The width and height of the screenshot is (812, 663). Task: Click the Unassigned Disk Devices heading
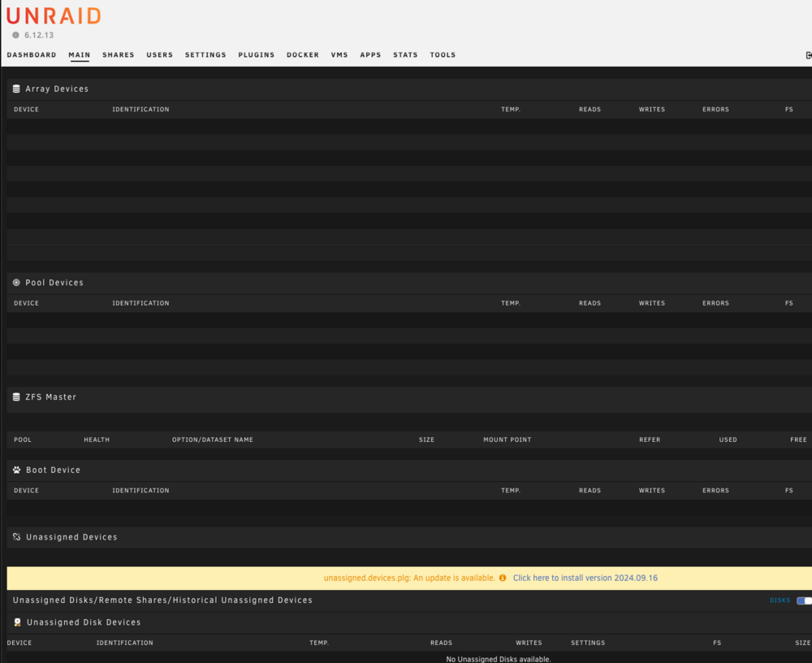84,622
